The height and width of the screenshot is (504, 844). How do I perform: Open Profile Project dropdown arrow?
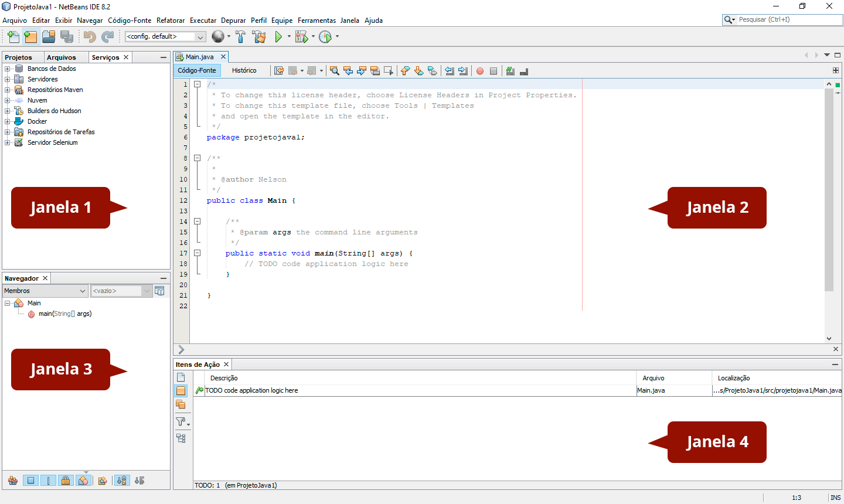[x=337, y=37]
